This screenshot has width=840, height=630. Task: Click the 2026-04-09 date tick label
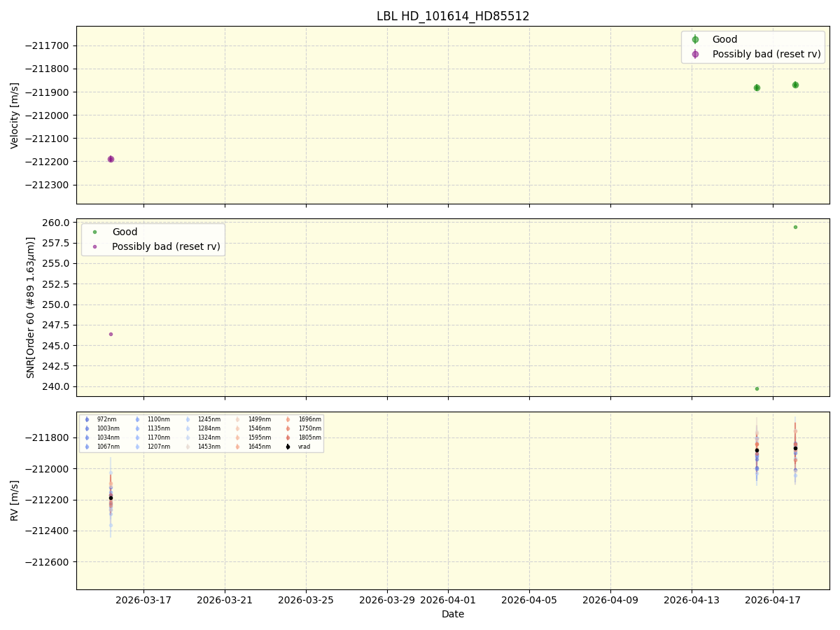[610, 600]
